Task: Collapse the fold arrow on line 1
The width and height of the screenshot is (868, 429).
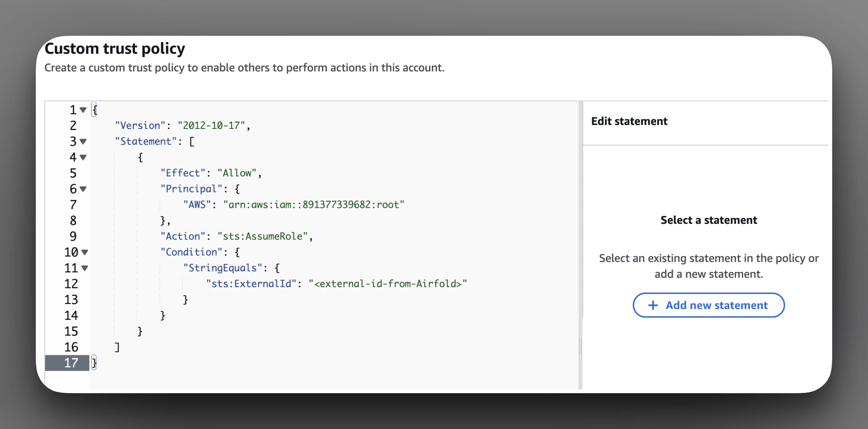Action: click(83, 110)
